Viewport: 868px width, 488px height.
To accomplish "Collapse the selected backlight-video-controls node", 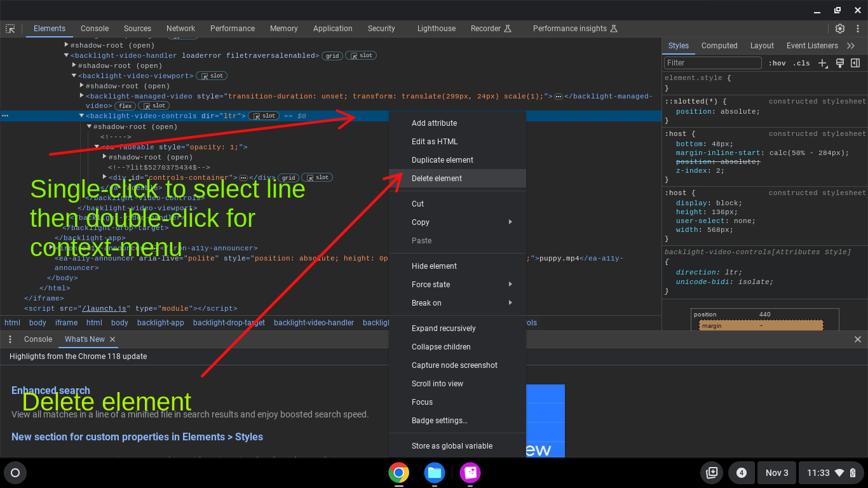I will pyautogui.click(x=81, y=116).
